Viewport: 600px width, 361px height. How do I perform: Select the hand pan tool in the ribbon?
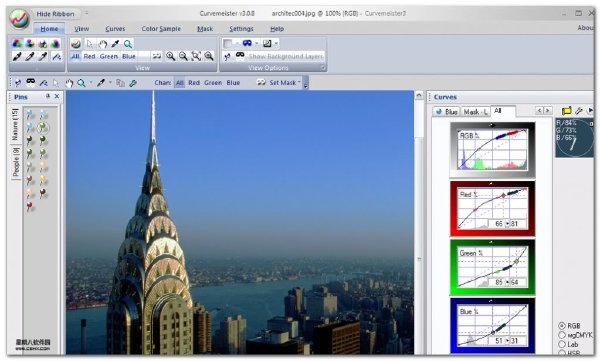click(103, 44)
